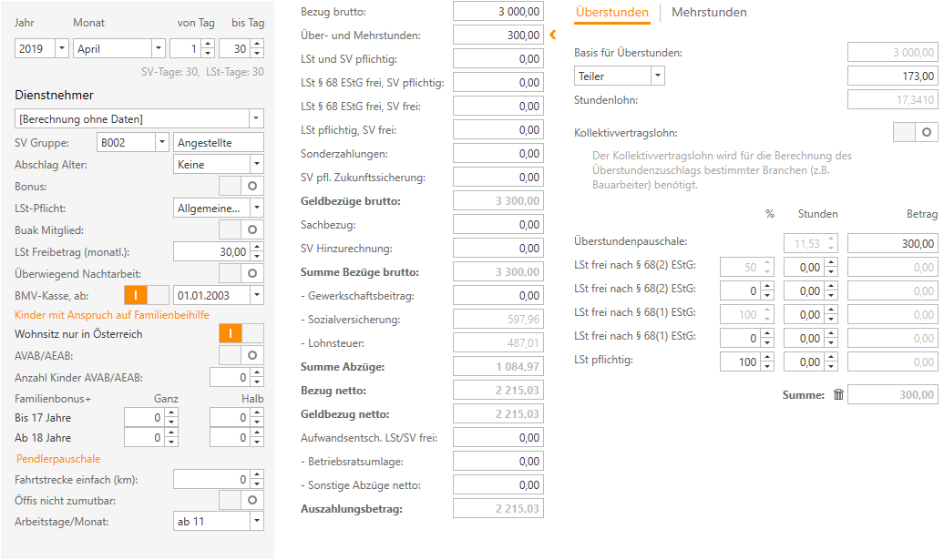Click the Auszahlungsbetrag value 2 215,03
This screenshot has width=944, height=560.
(x=498, y=509)
